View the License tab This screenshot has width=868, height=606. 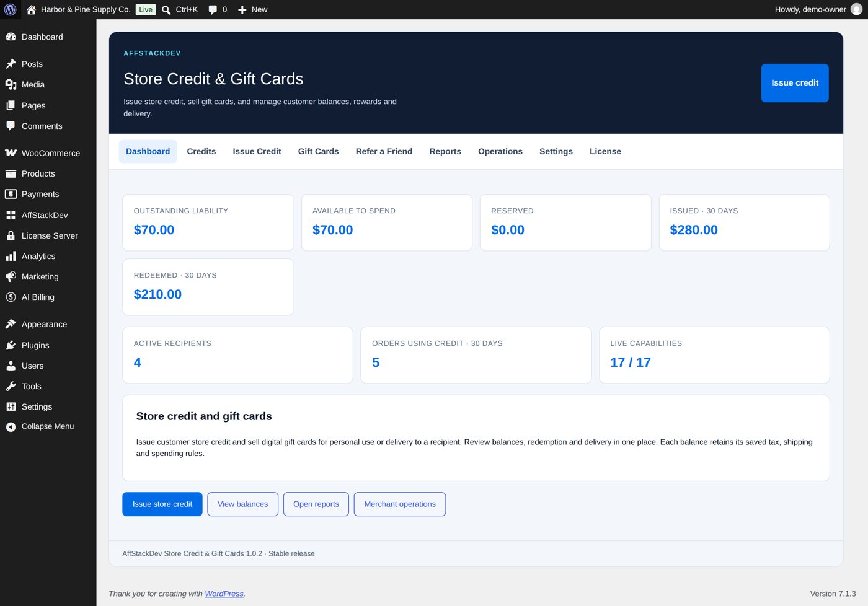(605, 151)
